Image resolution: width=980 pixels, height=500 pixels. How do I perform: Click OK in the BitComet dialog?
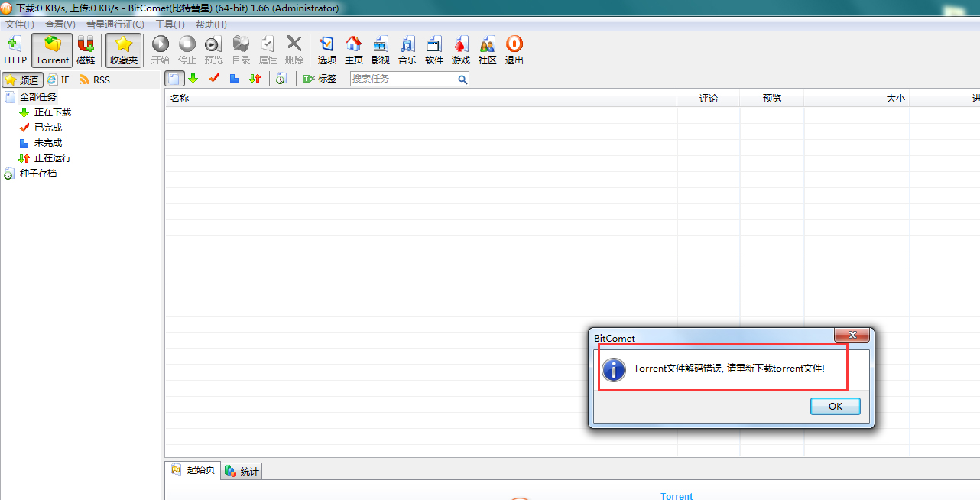click(x=836, y=407)
